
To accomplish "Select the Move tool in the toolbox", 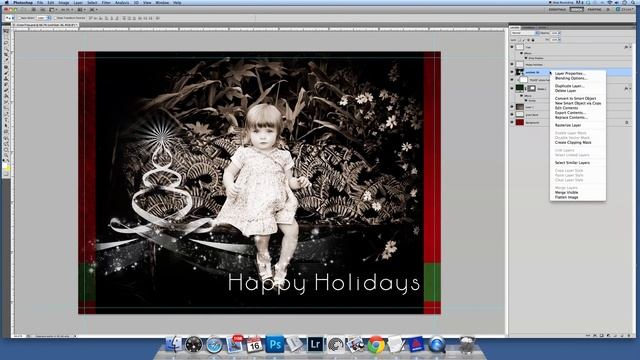I will (x=6, y=31).
